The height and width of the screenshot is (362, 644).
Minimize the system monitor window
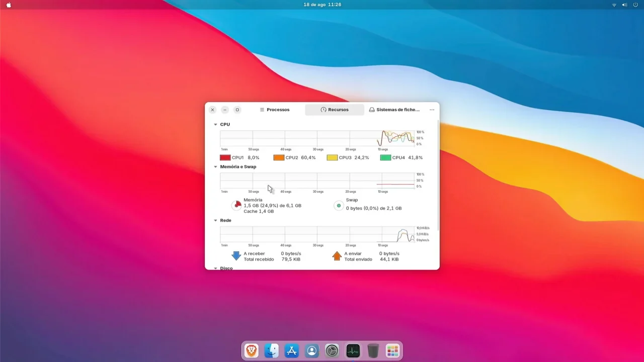pyautogui.click(x=225, y=110)
